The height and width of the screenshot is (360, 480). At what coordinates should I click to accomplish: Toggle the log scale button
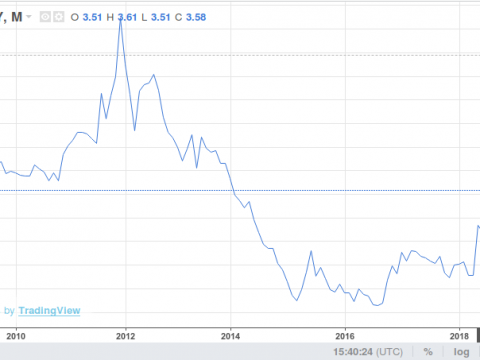point(461,352)
